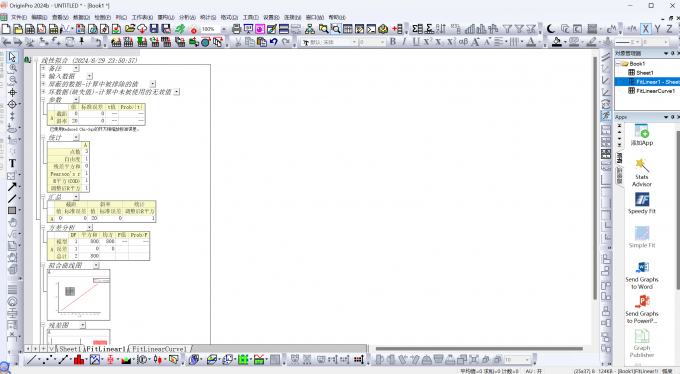Click the Print icon in the toolbar
The height and width of the screenshot is (374, 680).
click(x=236, y=29)
